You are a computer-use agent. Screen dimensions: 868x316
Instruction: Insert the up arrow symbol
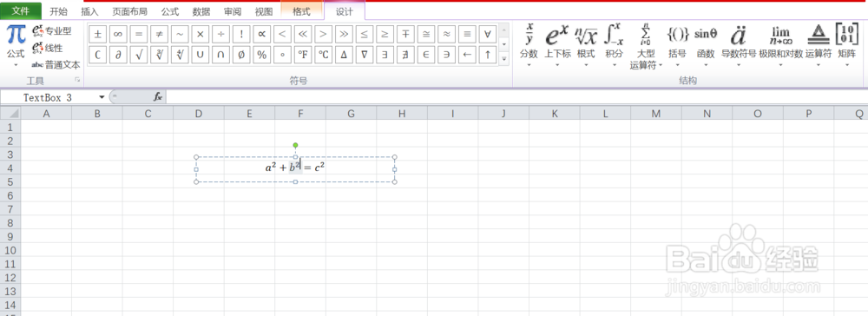point(487,55)
